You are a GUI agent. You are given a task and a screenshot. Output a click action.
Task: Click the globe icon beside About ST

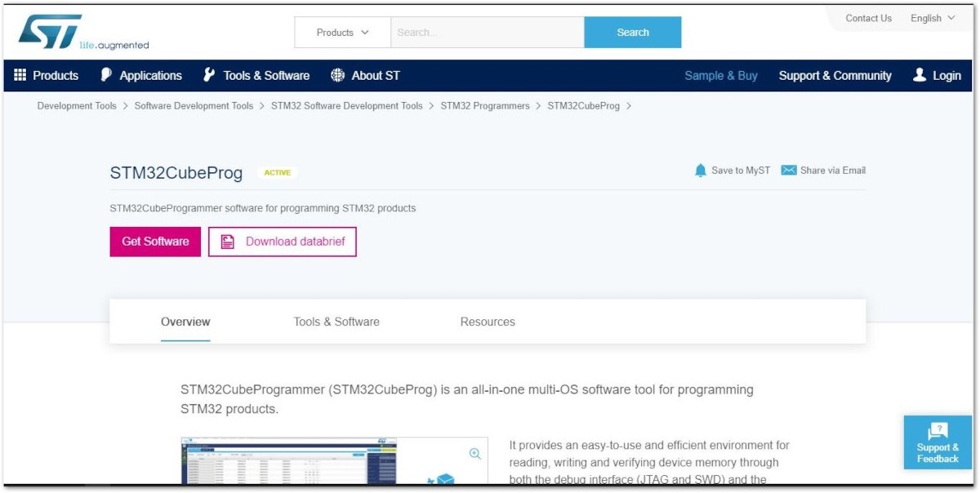(x=337, y=75)
